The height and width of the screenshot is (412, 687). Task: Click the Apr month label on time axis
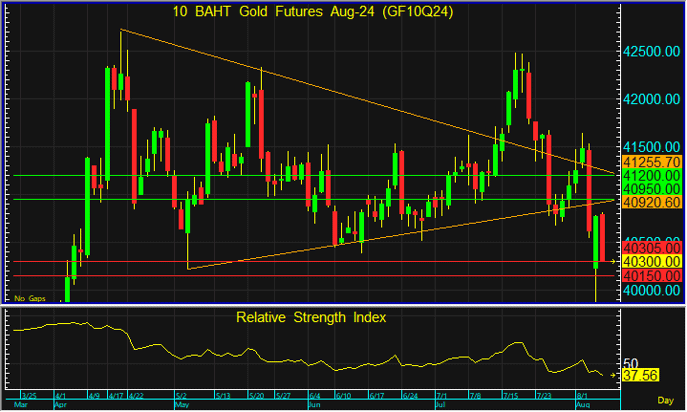click(x=60, y=405)
